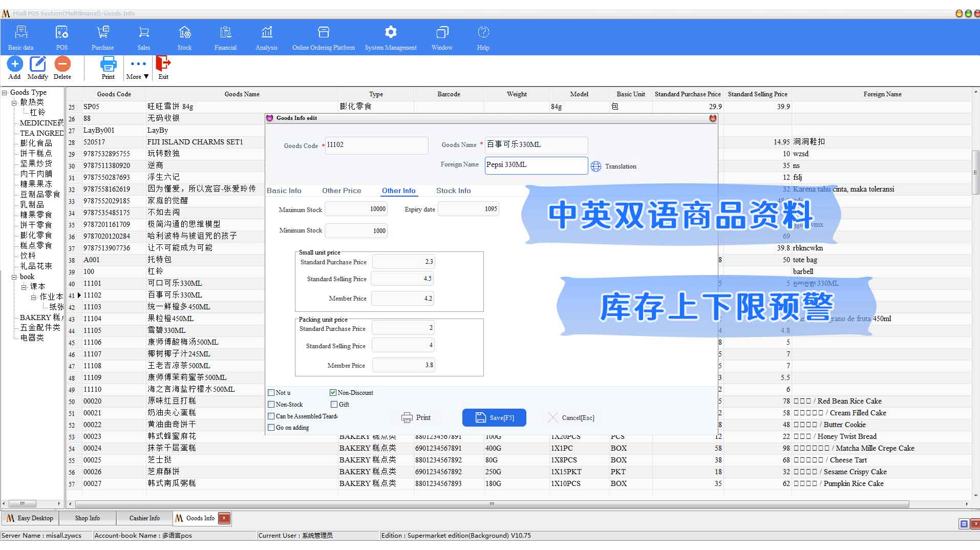Open the Stock module icon
The height and width of the screenshot is (550, 980).
coord(185,33)
